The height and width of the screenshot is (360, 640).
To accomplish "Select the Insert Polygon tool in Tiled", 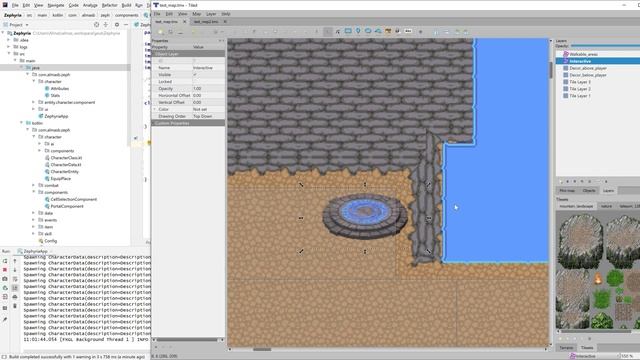I will click(378, 31).
